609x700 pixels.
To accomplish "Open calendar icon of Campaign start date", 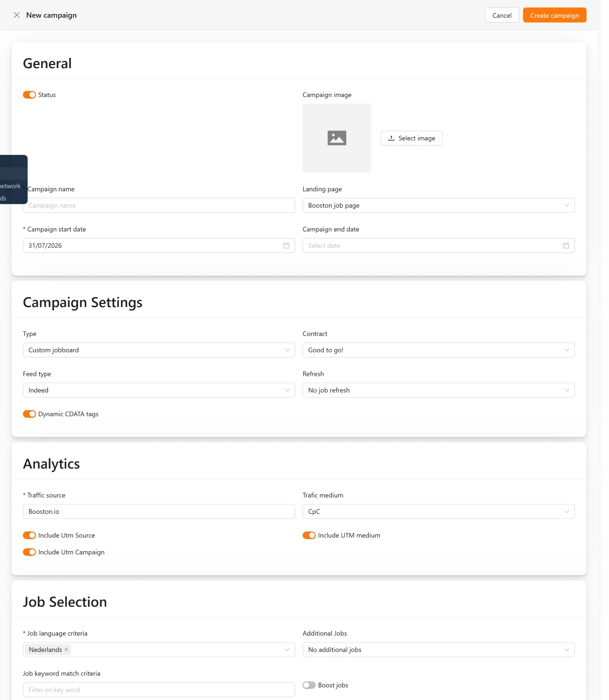I will point(286,246).
